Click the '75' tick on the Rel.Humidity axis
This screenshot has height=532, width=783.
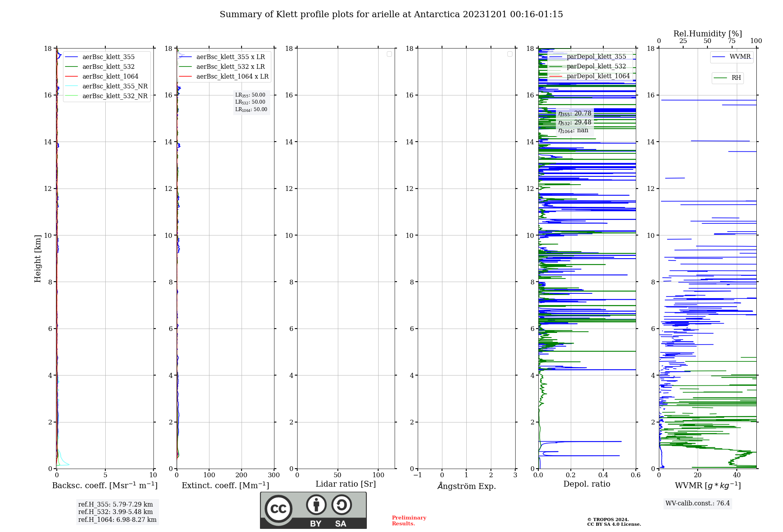click(731, 41)
